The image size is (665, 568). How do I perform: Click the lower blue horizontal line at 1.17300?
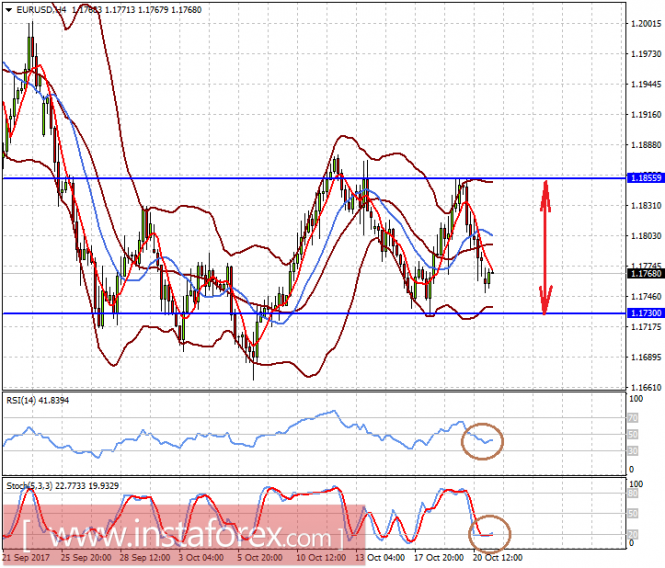pos(314,313)
